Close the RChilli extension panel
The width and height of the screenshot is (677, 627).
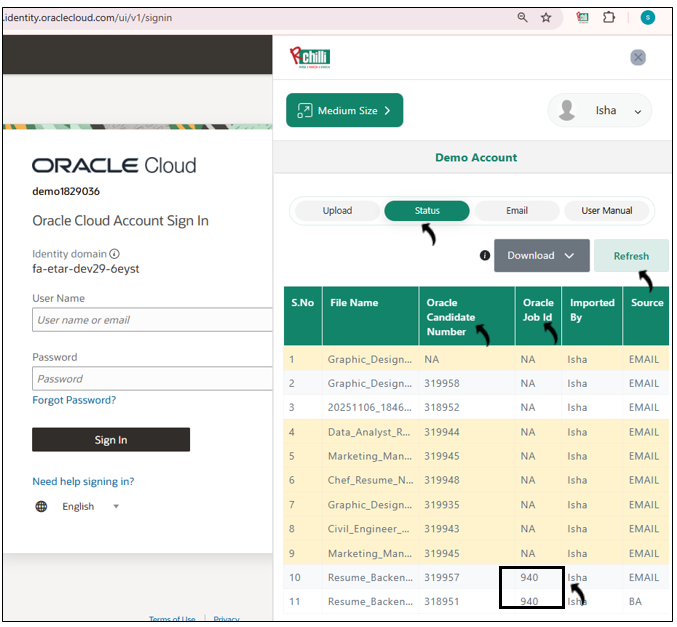pyautogui.click(x=638, y=58)
